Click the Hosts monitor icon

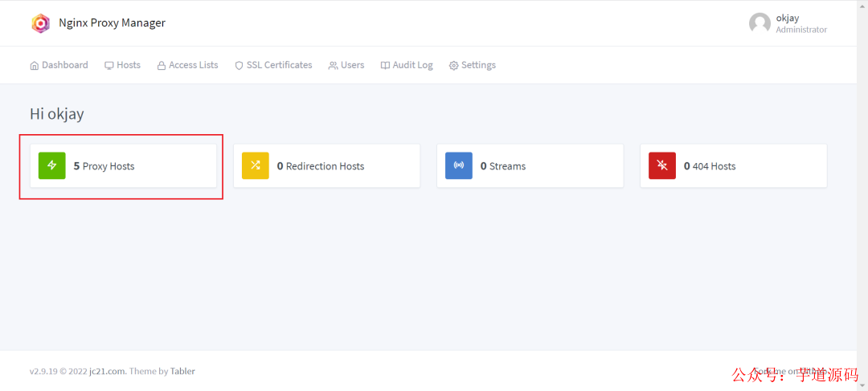coord(109,65)
